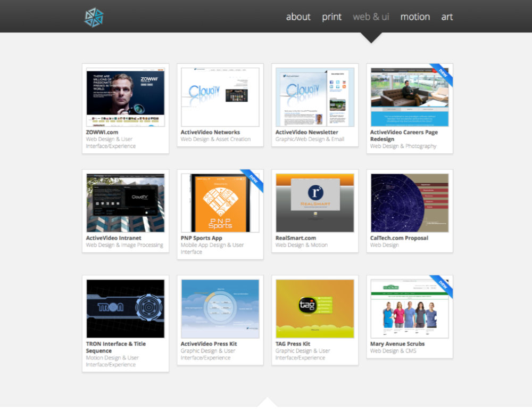Click ZOWWI.com's 'Web Design & User Interface/Experience' text
Screen dimensions: 532x409
click(111, 143)
